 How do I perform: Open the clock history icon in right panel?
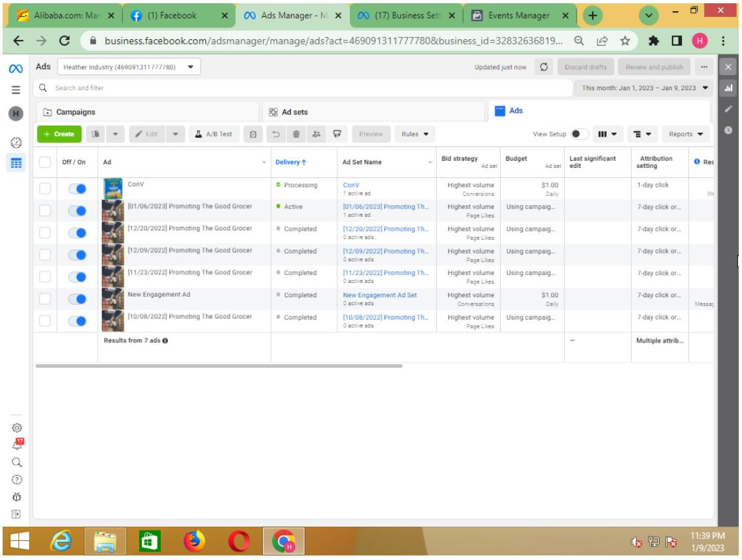click(728, 130)
